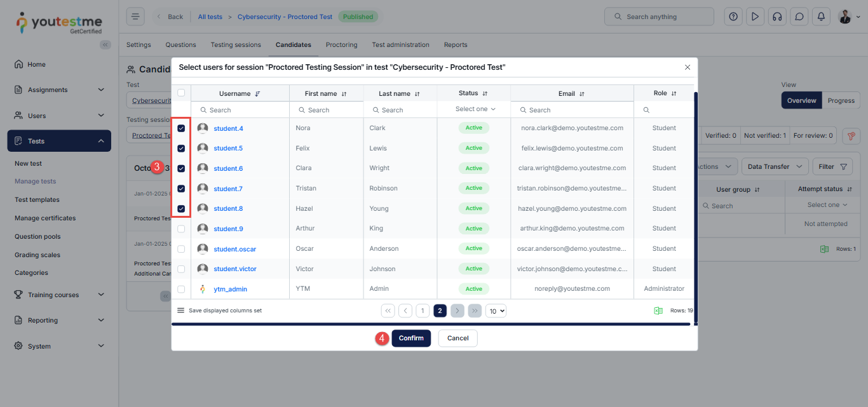Toggle the hamburger menu icon
Viewport: 868px width, 407px height.
(135, 17)
